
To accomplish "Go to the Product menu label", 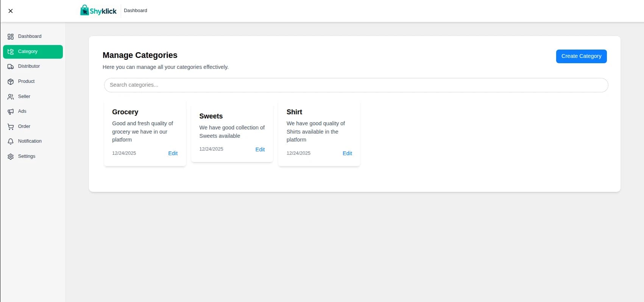I will pos(26,81).
